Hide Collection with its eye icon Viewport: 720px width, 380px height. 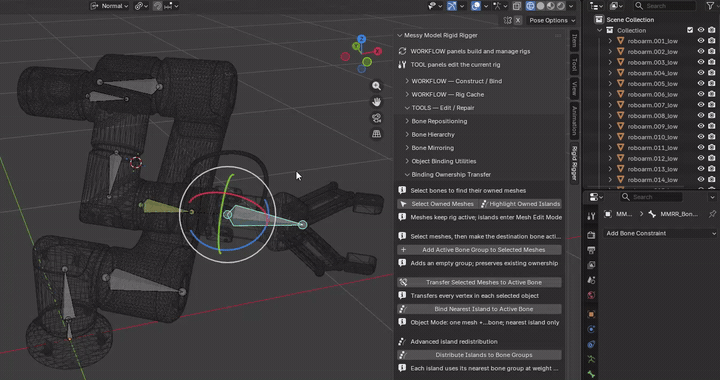(701, 30)
